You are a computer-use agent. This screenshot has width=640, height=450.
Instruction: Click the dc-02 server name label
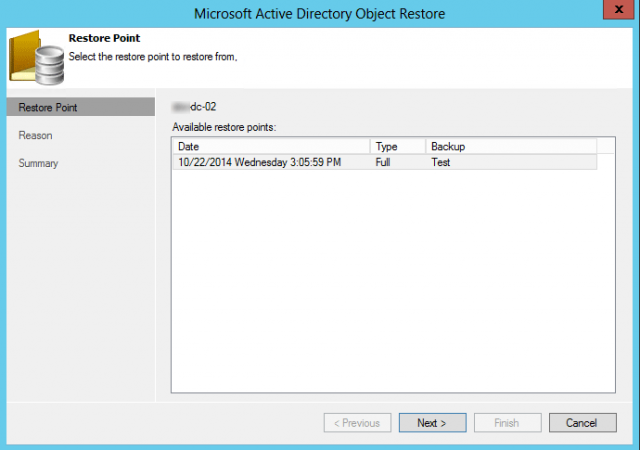click(x=194, y=107)
